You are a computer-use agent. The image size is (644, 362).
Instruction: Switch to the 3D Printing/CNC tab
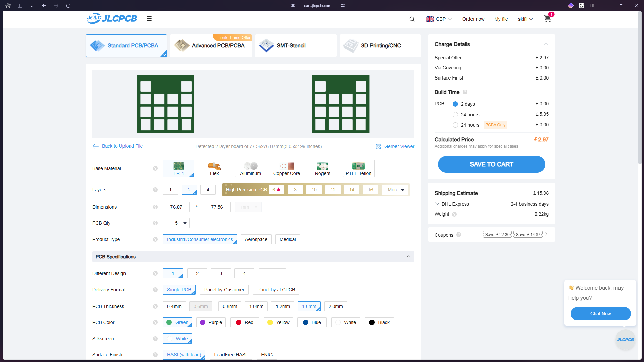coord(380,46)
